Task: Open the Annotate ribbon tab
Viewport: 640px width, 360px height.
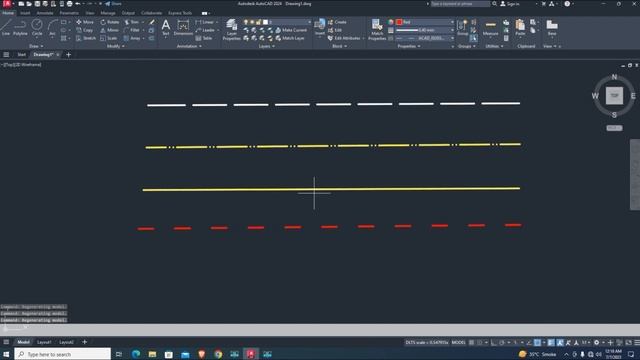Action: (x=45, y=13)
